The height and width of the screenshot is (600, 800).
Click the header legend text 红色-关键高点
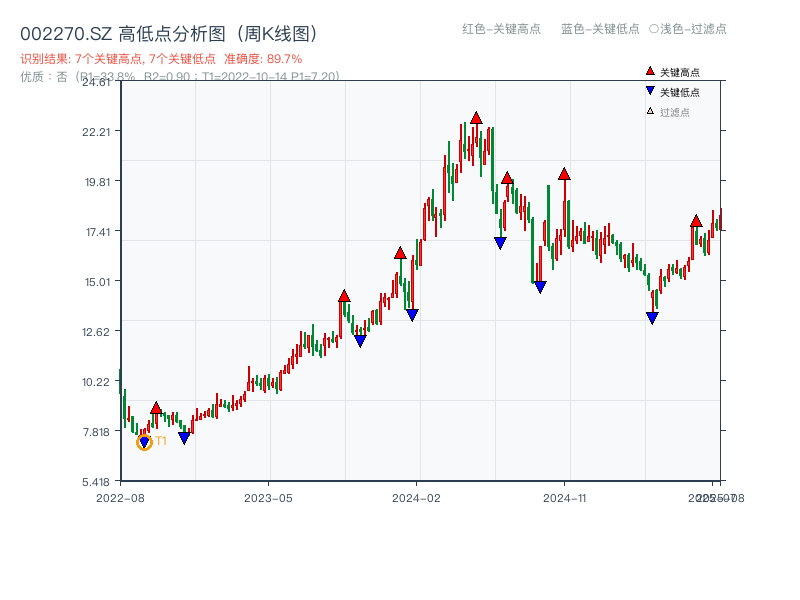click(x=501, y=29)
